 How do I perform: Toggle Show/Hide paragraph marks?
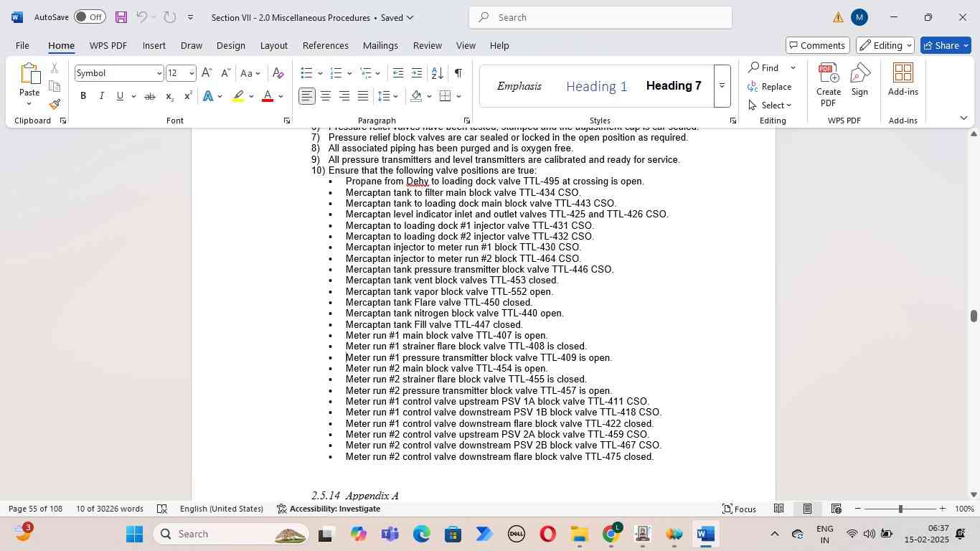coord(458,73)
